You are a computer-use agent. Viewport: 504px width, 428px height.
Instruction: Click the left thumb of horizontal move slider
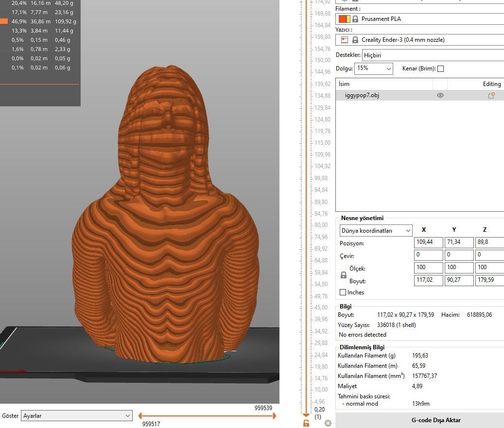140,416
